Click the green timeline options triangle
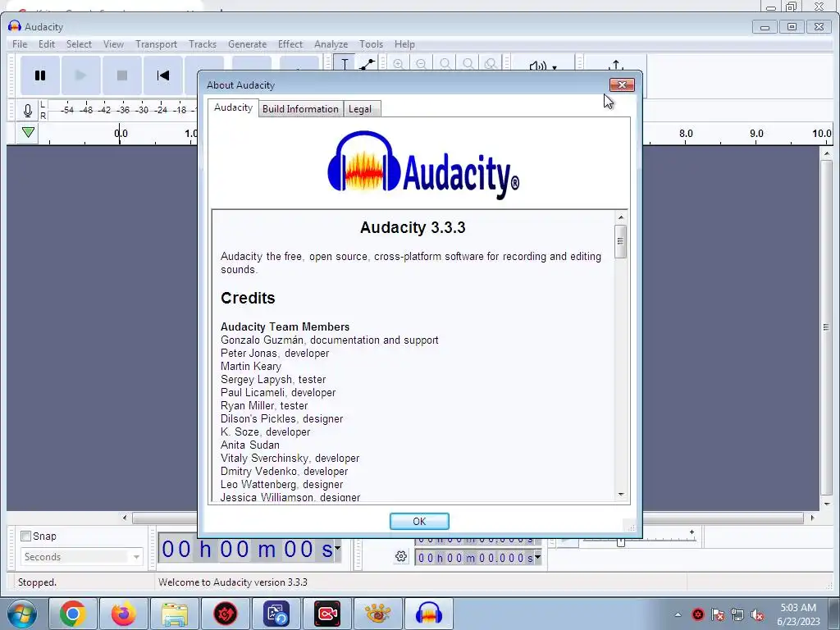Image resolution: width=840 pixels, height=630 pixels. 28,132
